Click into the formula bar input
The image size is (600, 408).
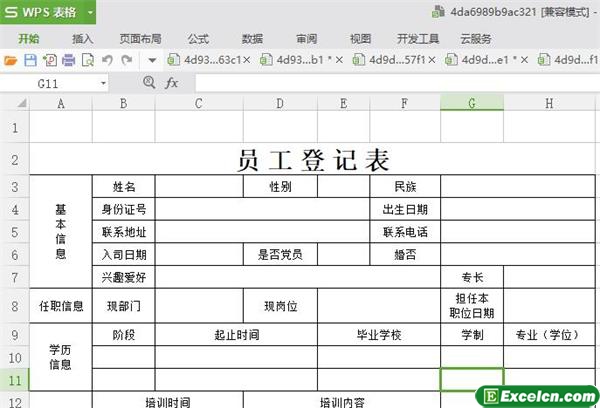397,83
